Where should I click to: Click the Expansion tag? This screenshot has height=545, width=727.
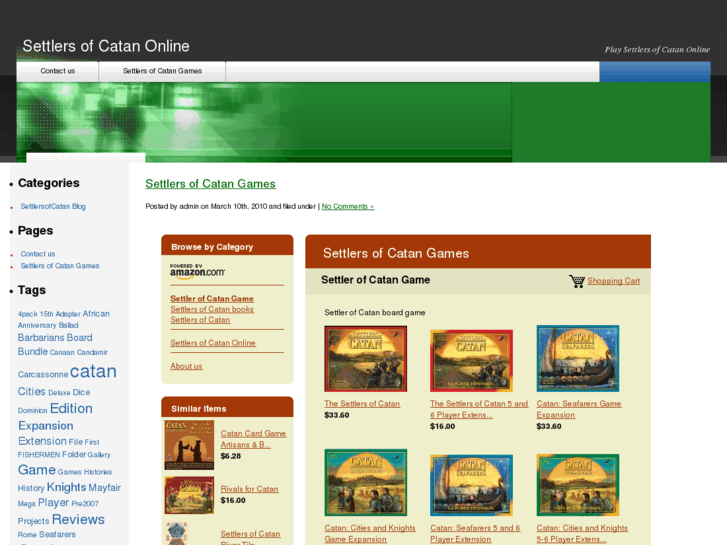click(46, 426)
